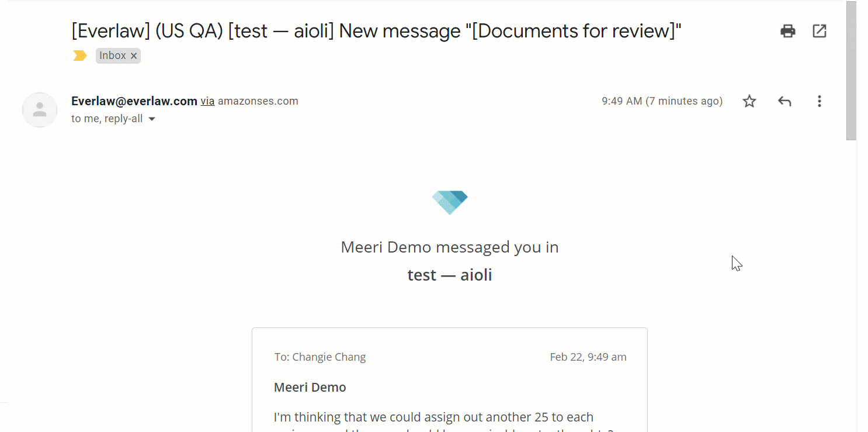Expand recipient details arrow beside reply-all

coord(152,119)
